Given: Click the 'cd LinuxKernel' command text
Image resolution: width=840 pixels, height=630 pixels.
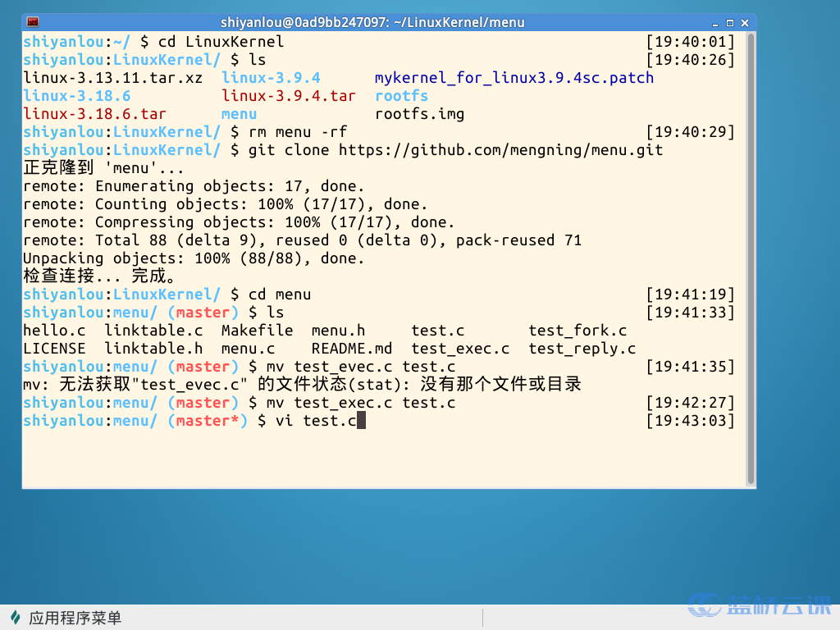Looking at the screenshot, I should (x=221, y=42).
